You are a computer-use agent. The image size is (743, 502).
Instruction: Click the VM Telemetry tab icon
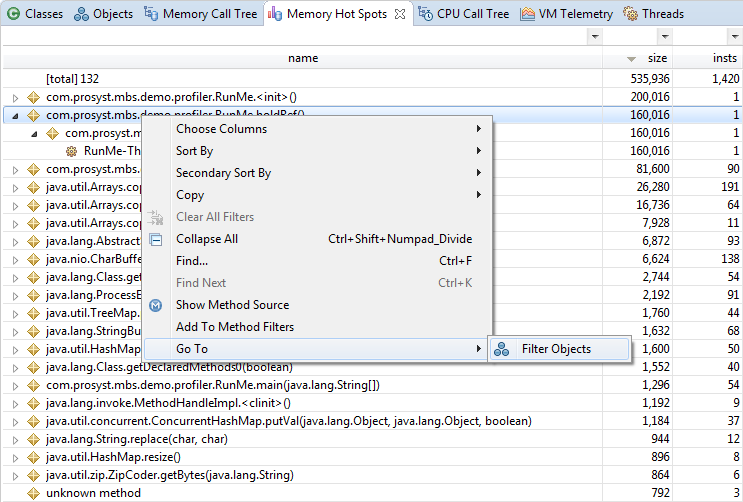coord(526,14)
